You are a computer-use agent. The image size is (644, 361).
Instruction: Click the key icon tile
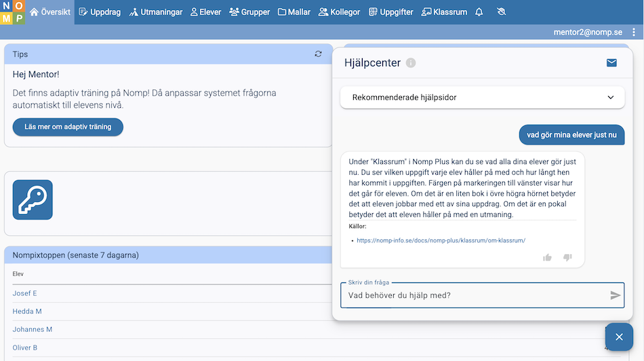click(x=33, y=200)
